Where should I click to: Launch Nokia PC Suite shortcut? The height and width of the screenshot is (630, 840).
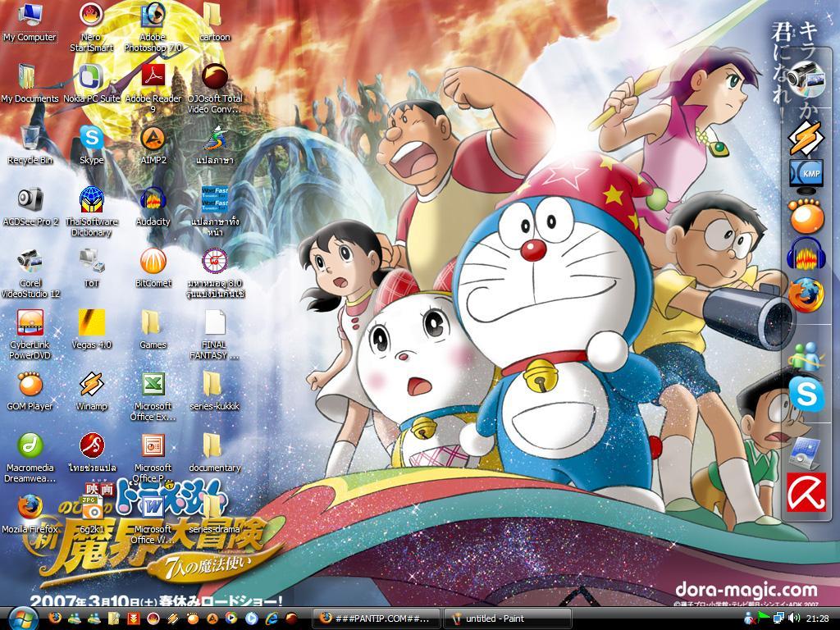pyautogui.click(x=92, y=84)
